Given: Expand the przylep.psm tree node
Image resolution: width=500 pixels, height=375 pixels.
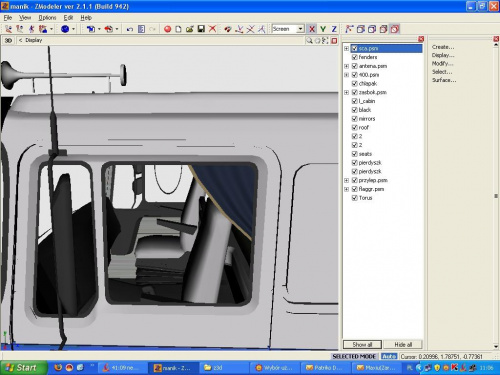Looking at the screenshot, I should [x=346, y=180].
